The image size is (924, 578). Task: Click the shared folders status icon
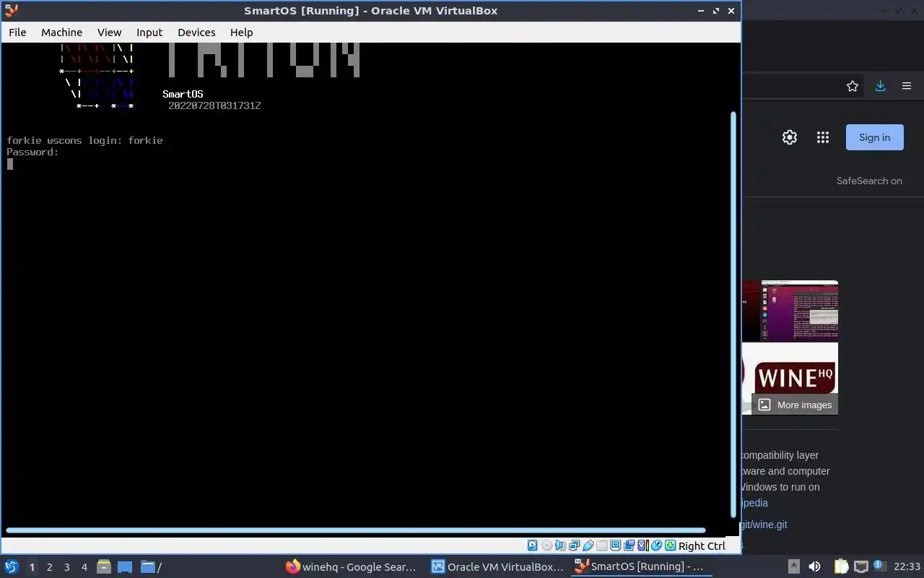coord(602,545)
